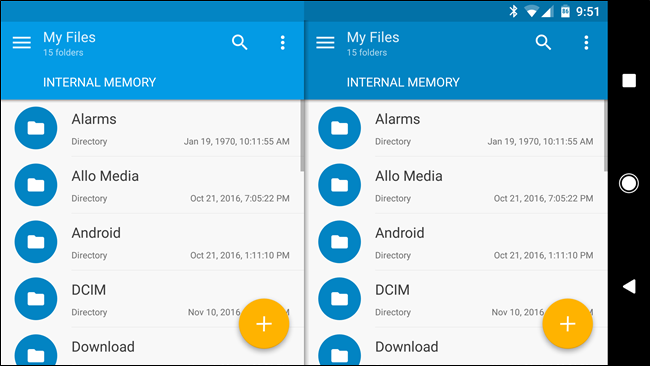Tap battery status bar icon
This screenshot has height=366, width=650.
click(x=565, y=11)
